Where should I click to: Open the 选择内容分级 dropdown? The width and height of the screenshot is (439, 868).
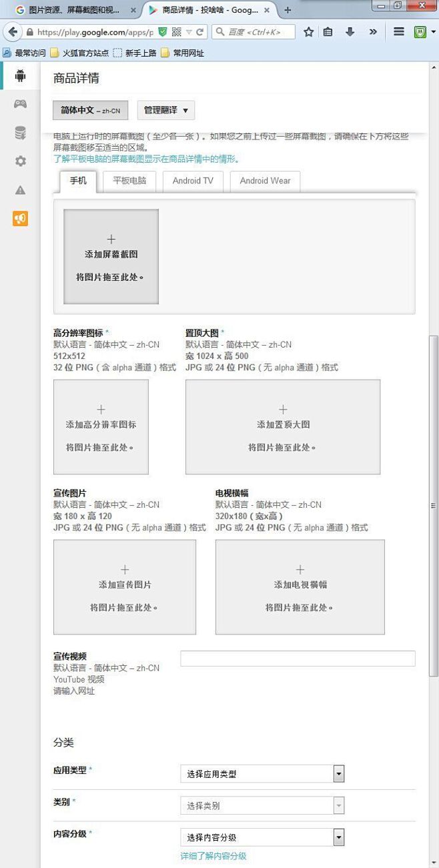262,837
